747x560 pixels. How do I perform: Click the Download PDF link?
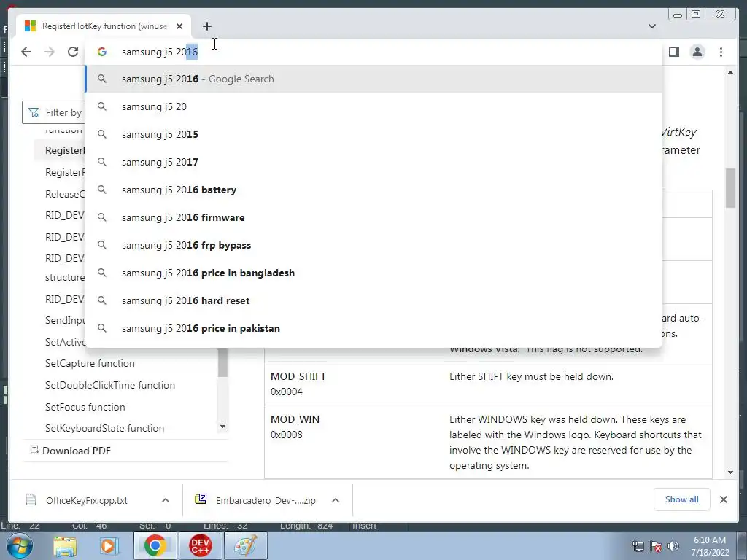click(x=76, y=451)
